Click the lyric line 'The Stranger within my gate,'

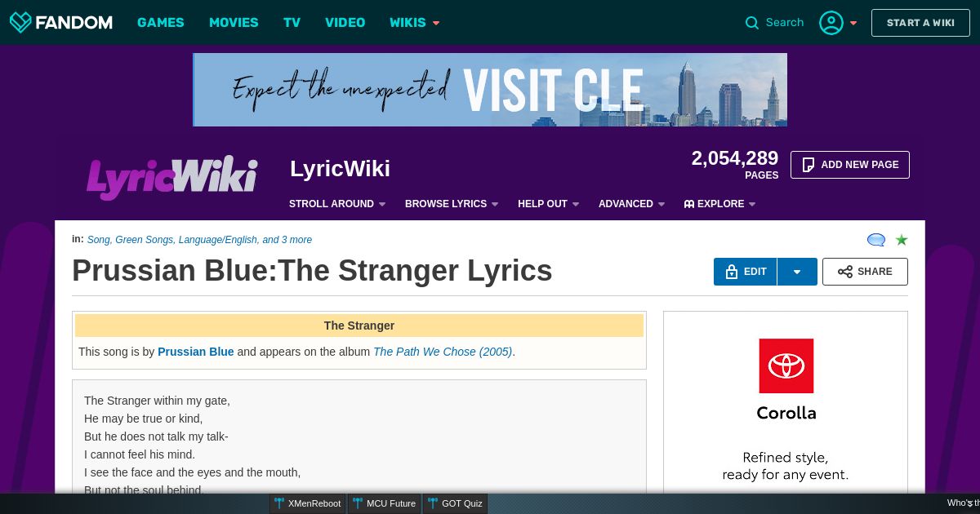[x=157, y=401]
